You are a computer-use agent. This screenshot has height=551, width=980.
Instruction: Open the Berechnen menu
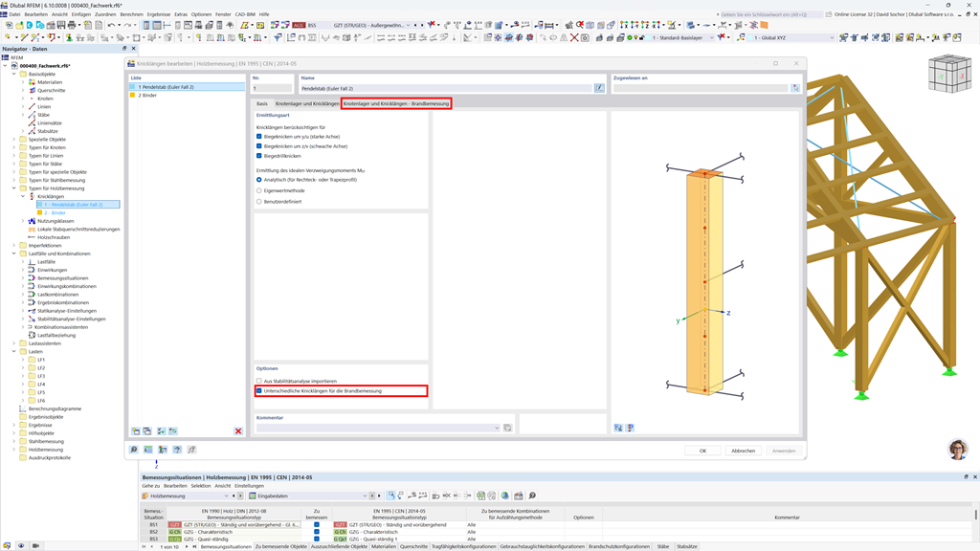(131, 13)
